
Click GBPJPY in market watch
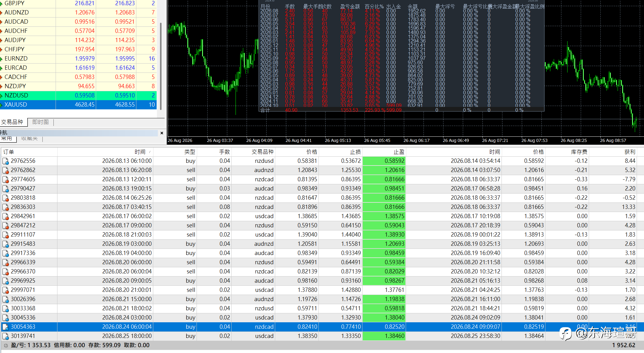[78, 4]
